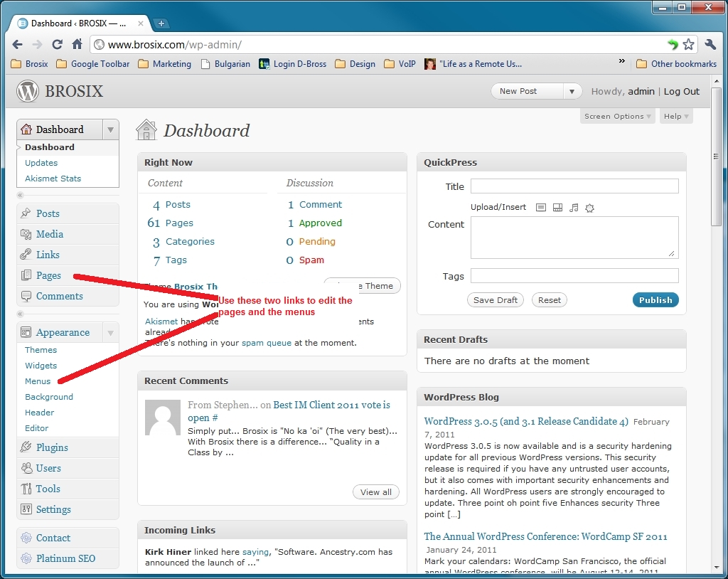Viewport: 728px width, 579px height.
Task: Reload the page with refresh icon
Action: pyautogui.click(x=57, y=45)
